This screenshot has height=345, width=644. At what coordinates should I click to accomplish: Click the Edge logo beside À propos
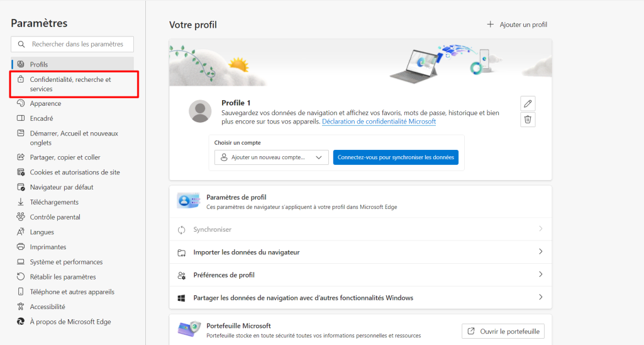click(21, 322)
